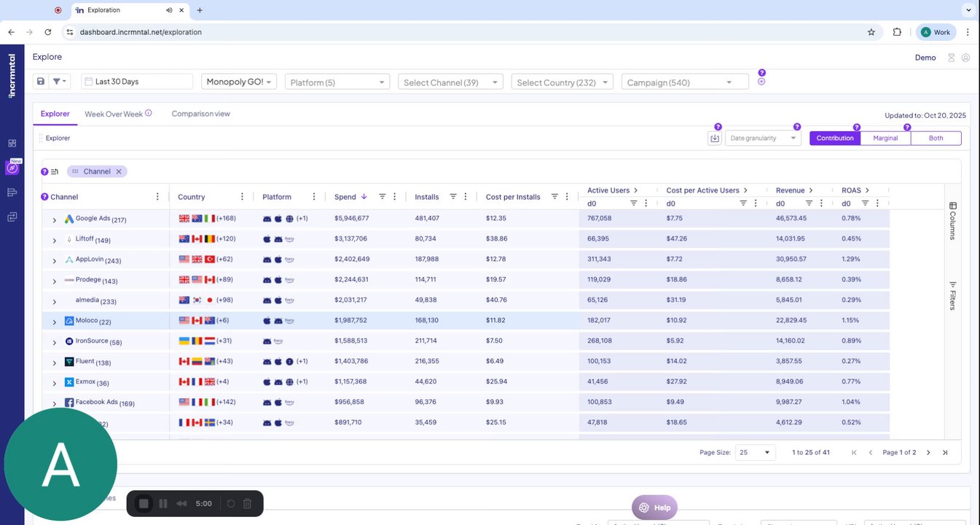
Task: Switch to Marginal view toggle
Action: pyautogui.click(x=885, y=138)
